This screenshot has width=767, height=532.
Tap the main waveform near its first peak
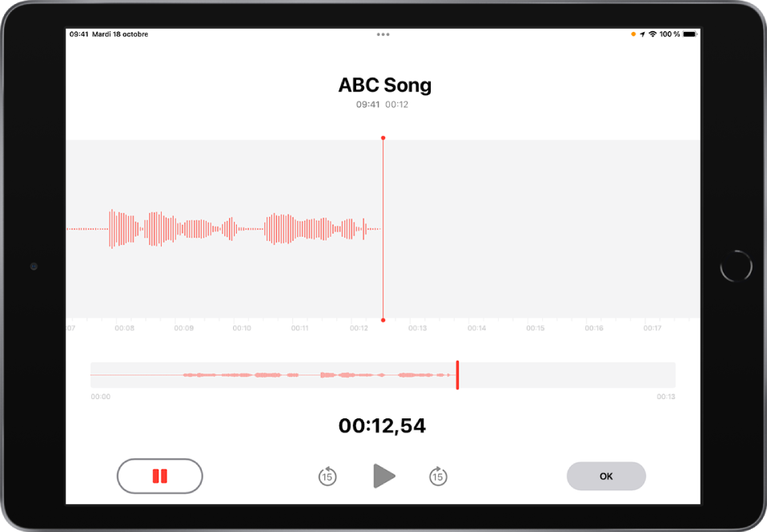pyautogui.click(x=113, y=229)
